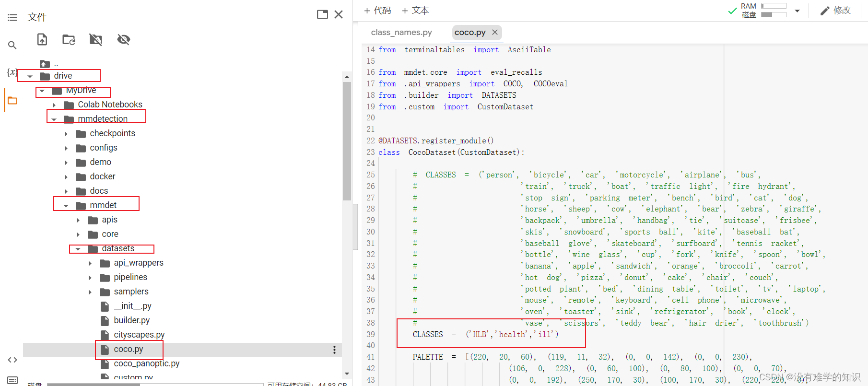Viewport: 868px width, 386px height.
Task: Select the checkpoints folder row
Action: (x=182, y=133)
